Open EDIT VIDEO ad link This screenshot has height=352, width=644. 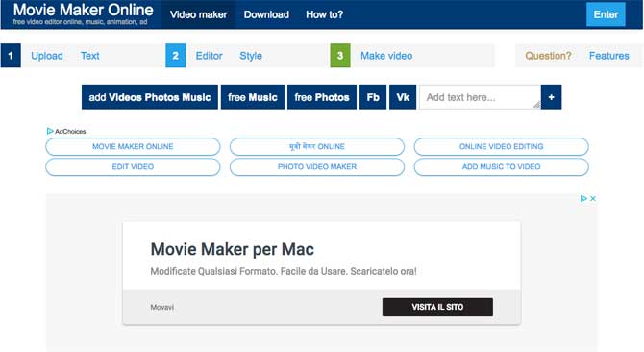(x=133, y=166)
